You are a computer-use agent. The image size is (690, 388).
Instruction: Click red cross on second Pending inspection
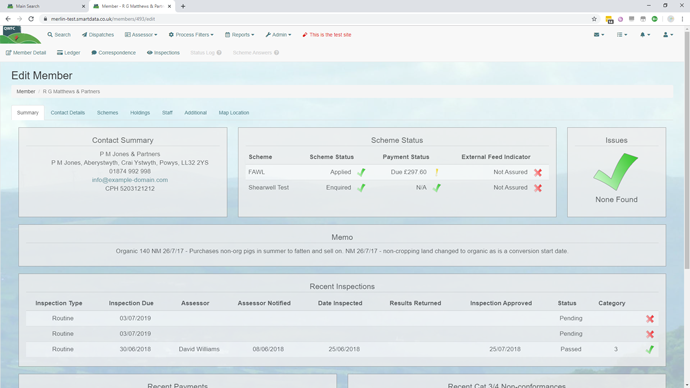pyautogui.click(x=650, y=334)
